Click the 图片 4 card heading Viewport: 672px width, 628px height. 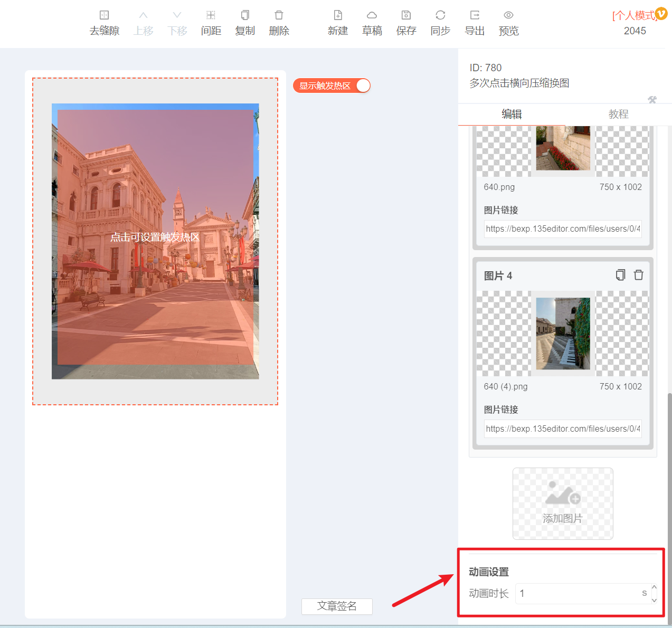coord(498,275)
